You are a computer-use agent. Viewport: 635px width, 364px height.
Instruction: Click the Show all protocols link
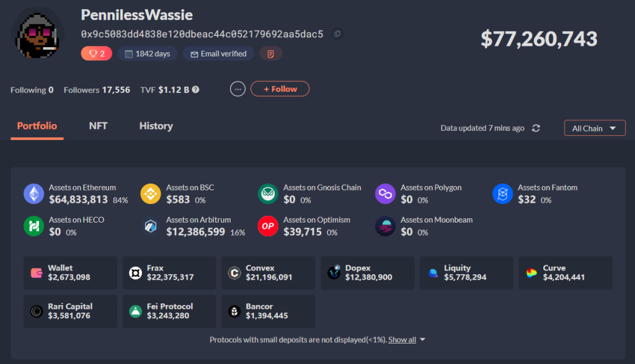tap(402, 340)
